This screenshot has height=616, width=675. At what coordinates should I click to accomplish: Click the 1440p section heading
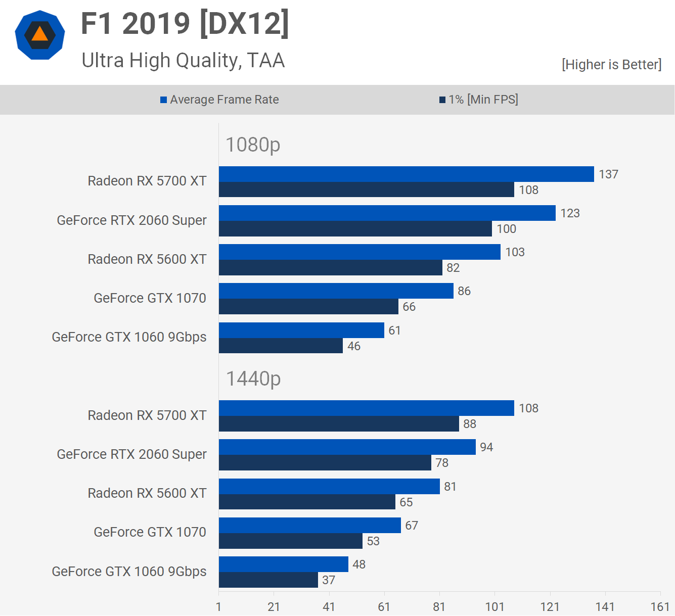click(x=253, y=378)
